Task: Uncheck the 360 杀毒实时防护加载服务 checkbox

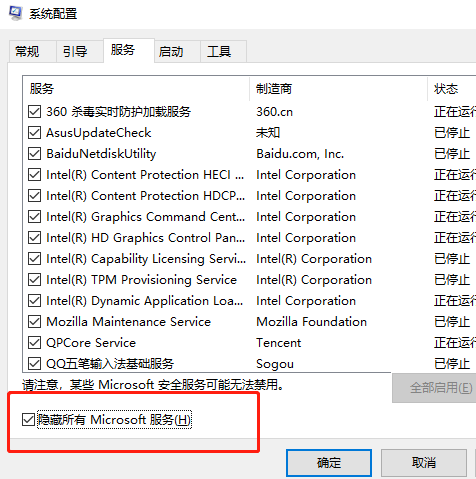Action: [34, 112]
